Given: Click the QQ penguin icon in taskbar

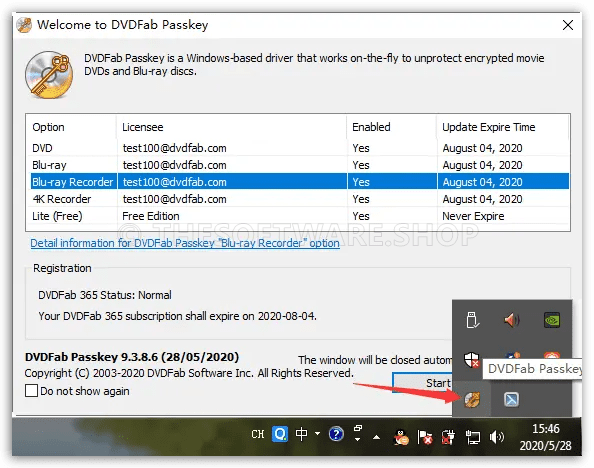Looking at the screenshot, I should (401, 437).
